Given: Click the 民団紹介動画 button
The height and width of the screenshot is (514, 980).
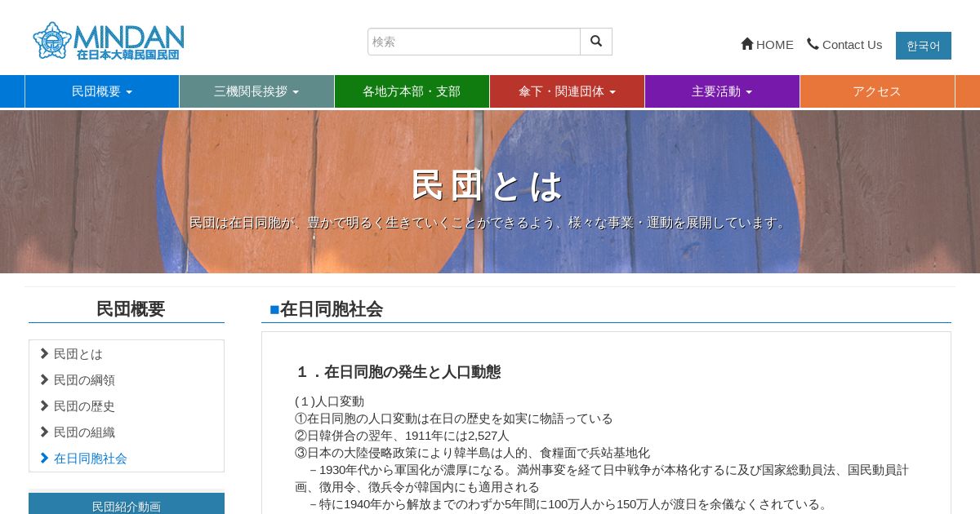Looking at the screenshot, I should 127,504.
